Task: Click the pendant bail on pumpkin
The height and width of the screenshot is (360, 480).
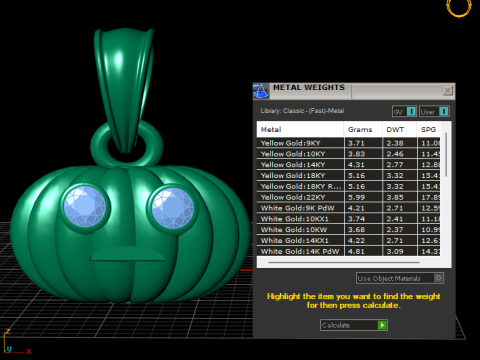Action: [x=125, y=90]
